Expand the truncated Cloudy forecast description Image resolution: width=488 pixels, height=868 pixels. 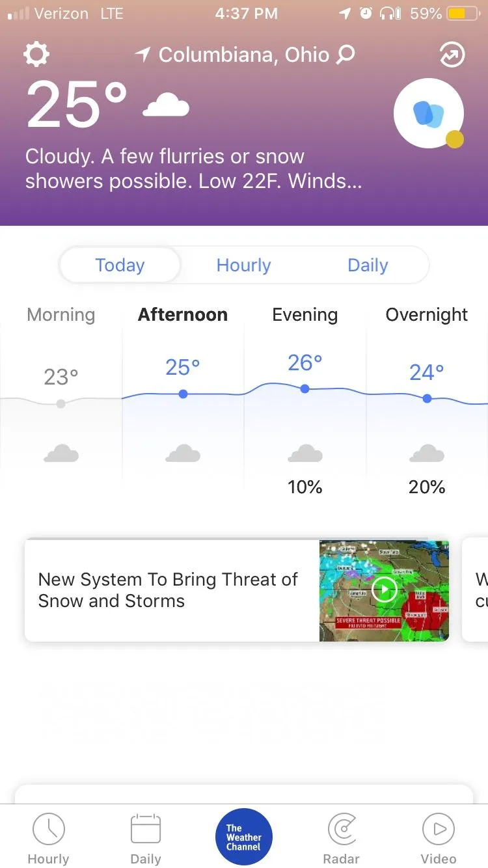point(193,169)
